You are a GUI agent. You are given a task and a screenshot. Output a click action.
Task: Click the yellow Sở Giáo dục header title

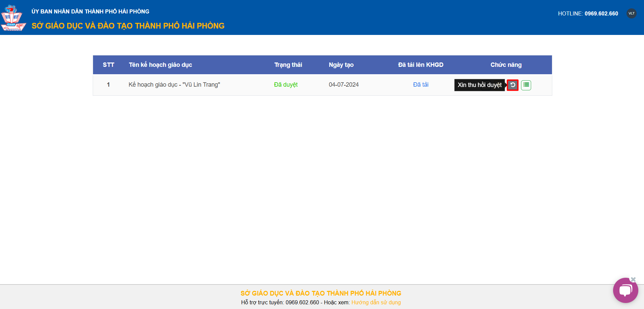point(128,26)
